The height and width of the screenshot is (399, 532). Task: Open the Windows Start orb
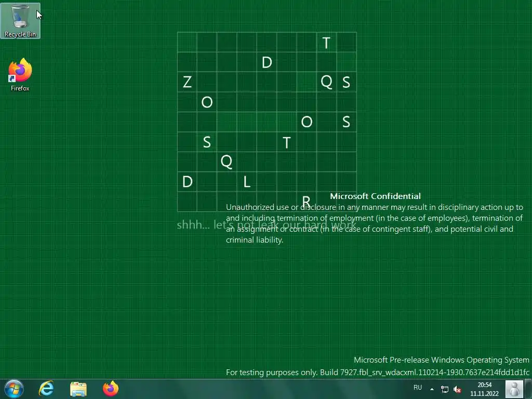pos(14,389)
